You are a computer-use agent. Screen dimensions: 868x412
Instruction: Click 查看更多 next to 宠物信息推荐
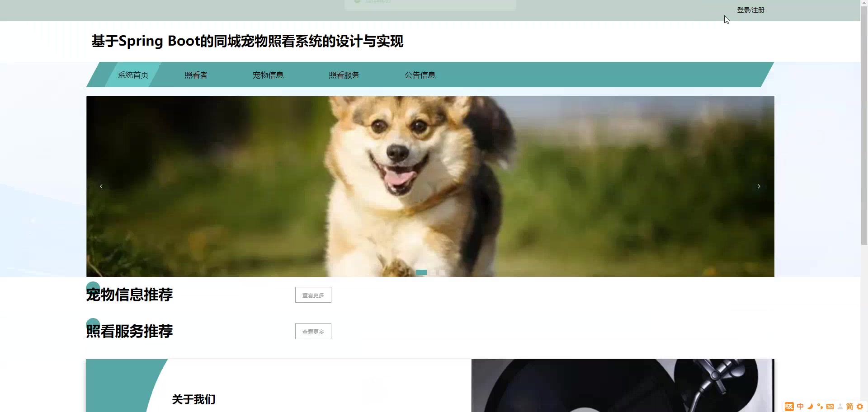313,295
